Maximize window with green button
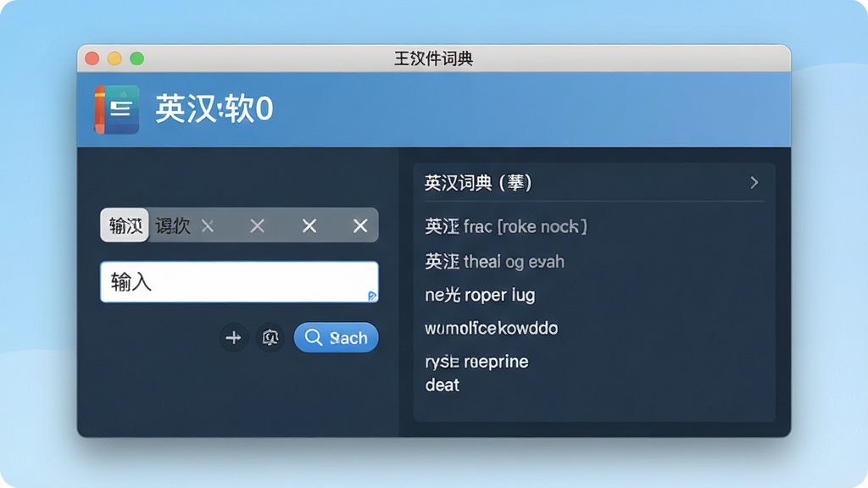868x488 pixels. 136,58
